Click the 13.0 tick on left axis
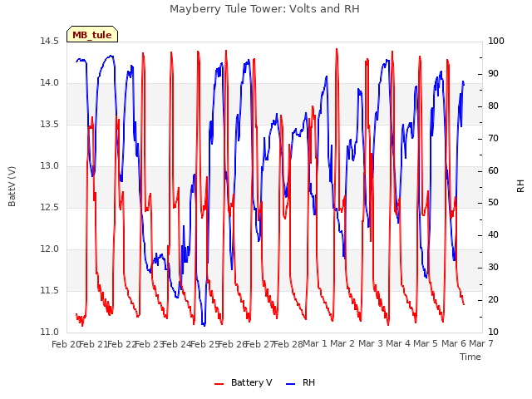The width and height of the screenshot is (532, 399). pyautogui.click(x=50, y=166)
